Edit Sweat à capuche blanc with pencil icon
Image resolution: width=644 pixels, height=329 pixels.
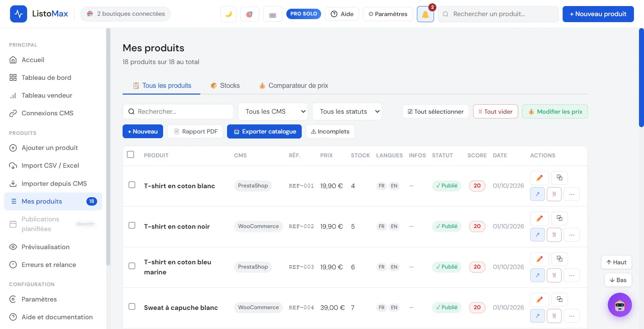(540, 299)
